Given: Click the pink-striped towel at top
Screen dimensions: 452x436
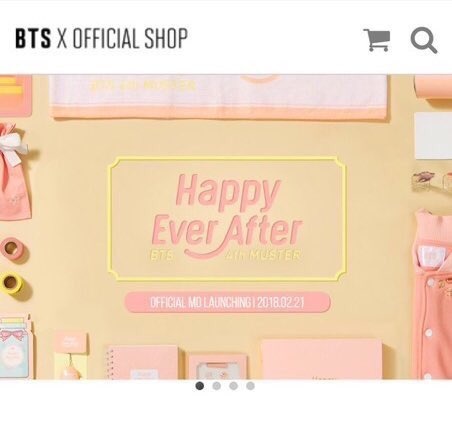Looking at the screenshot, I should click(x=219, y=96).
